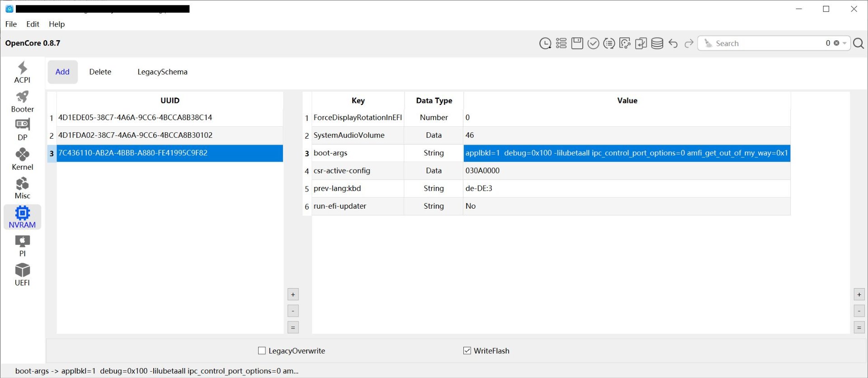The width and height of the screenshot is (868, 378).
Task: Open the Help menu
Action: (x=57, y=24)
